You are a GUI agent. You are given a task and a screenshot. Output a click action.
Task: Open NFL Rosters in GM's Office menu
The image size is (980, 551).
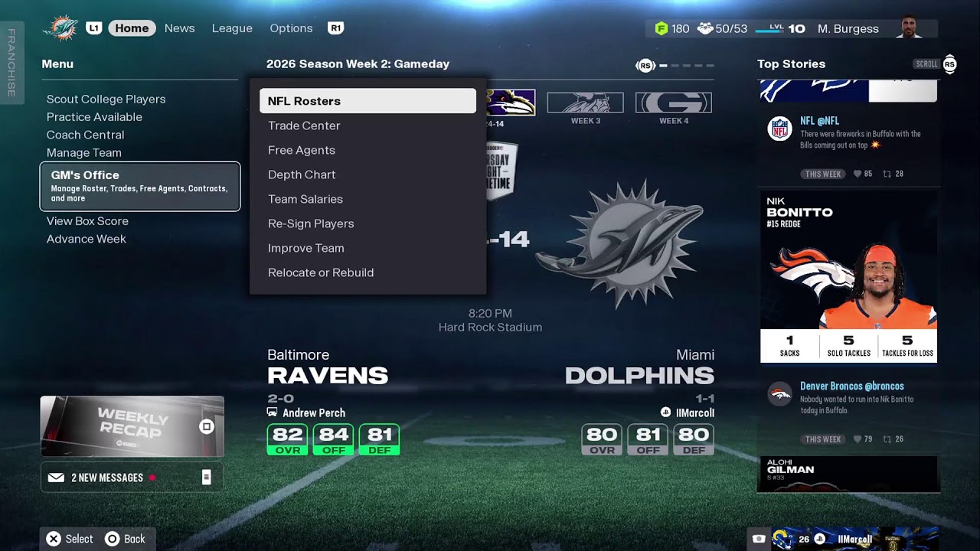(367, 101)
